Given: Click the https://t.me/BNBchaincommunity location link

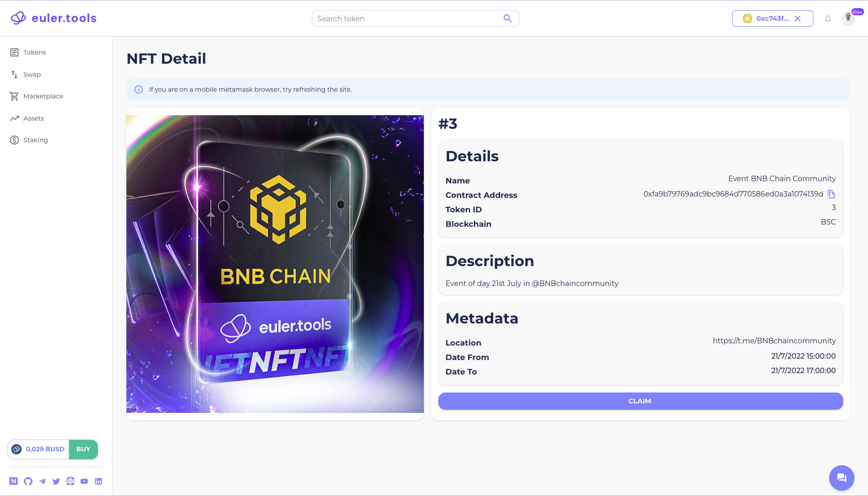Looking at the screenshot, I should coord(774,341).
